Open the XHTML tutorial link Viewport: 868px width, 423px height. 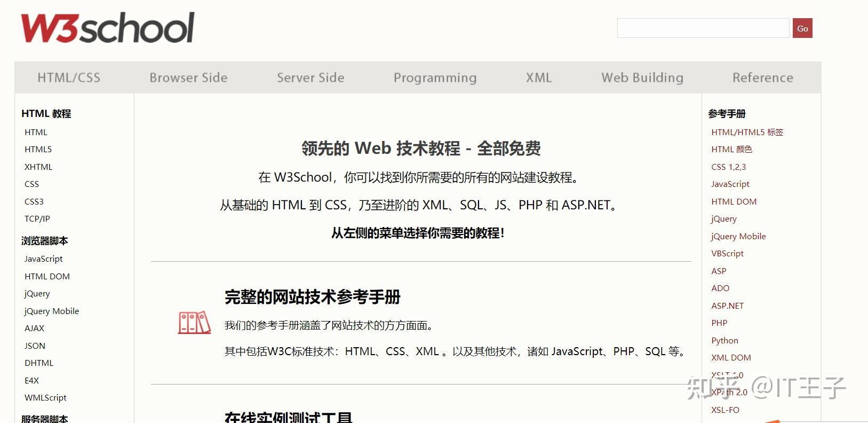pos(38,167)
